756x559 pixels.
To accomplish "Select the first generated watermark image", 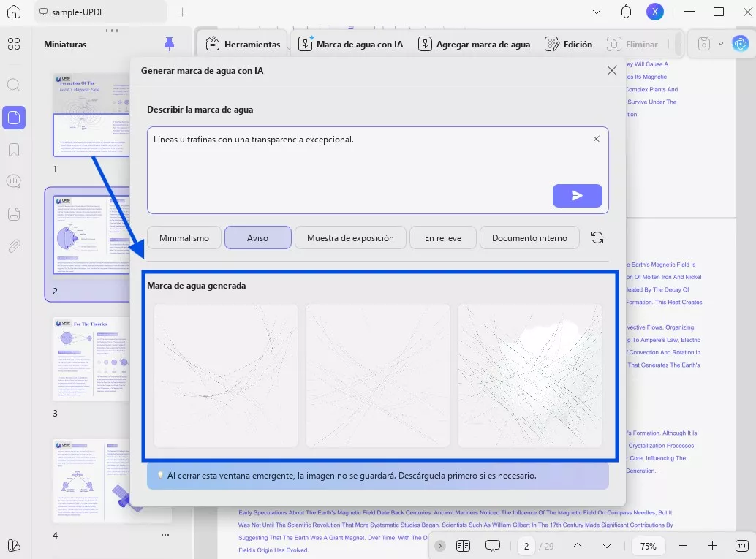I will pos(226,376).
